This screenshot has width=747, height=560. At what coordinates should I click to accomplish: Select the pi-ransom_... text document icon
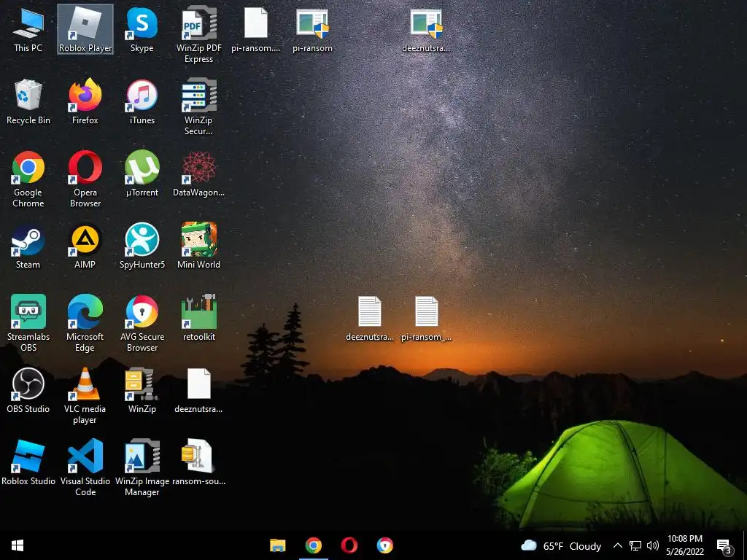point(426,318)
